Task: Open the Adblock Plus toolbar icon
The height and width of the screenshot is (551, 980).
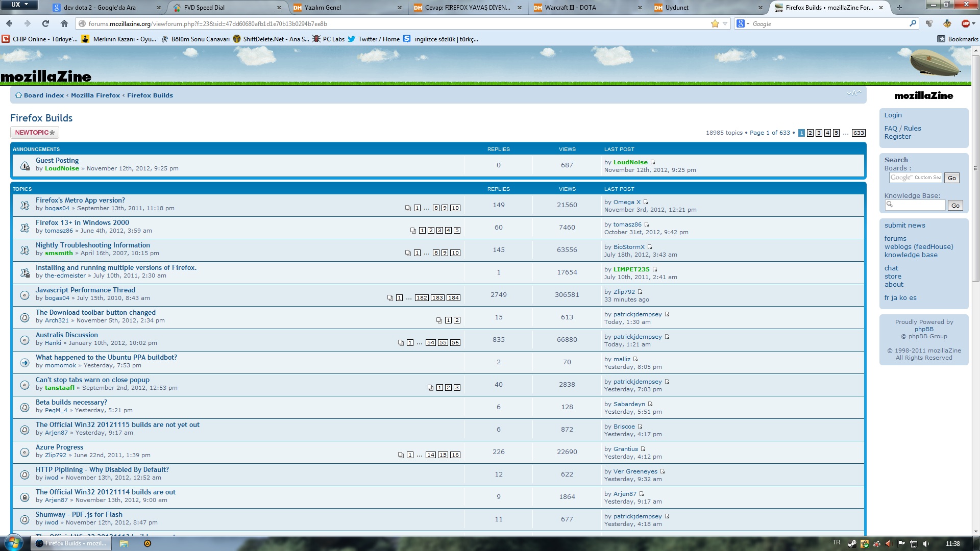Action: [965, 23]
